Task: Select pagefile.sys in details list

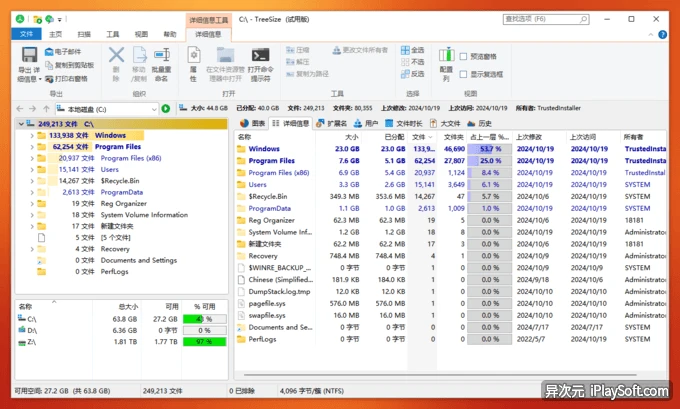Action: pos(267,304)
